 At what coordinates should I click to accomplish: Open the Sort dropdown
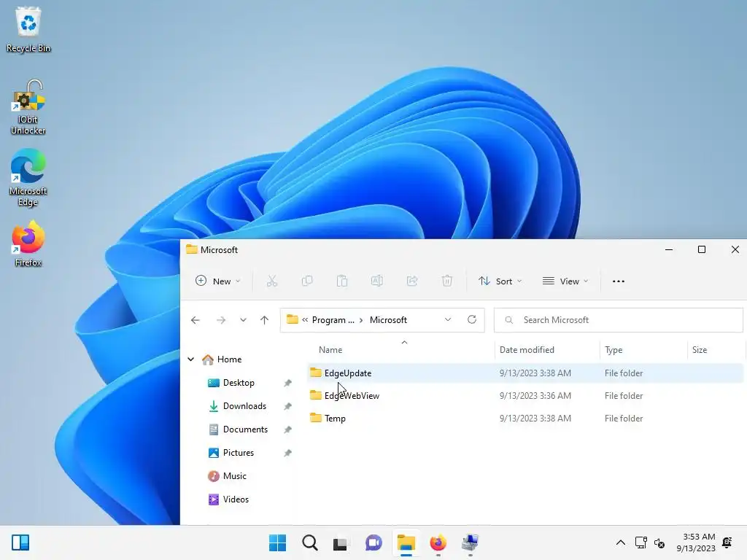point(500,281)
